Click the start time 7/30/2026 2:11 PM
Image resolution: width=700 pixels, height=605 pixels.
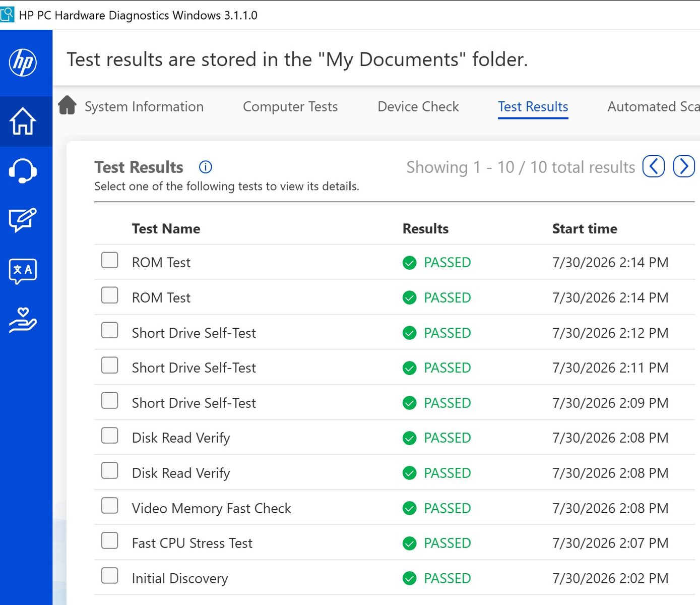(x=610, y=368)
